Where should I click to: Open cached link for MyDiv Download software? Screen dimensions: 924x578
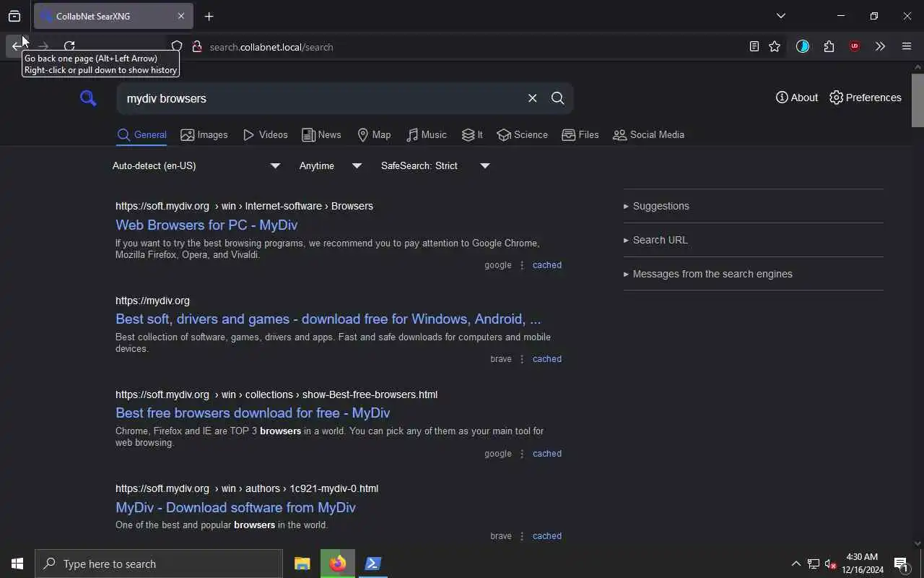tap(547, 536)
